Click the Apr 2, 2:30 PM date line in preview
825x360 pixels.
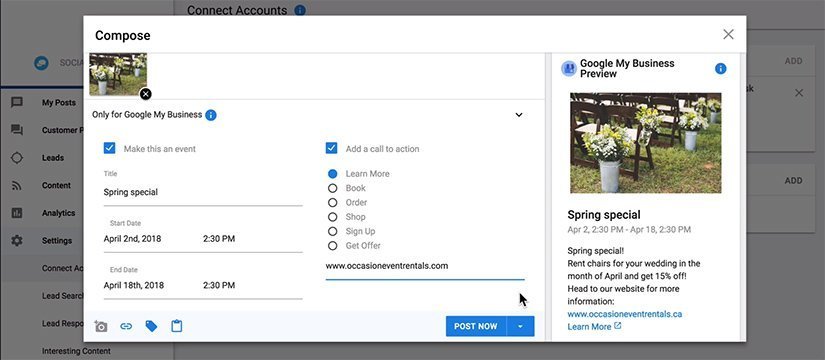pyautogui.click(x=629, y=229)
